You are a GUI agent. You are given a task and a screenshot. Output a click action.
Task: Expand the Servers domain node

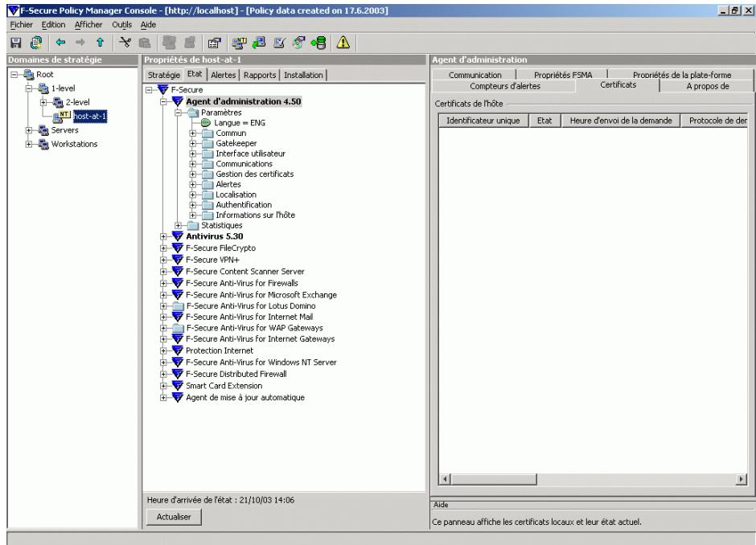pyautogui.click(x=29, y=130)
